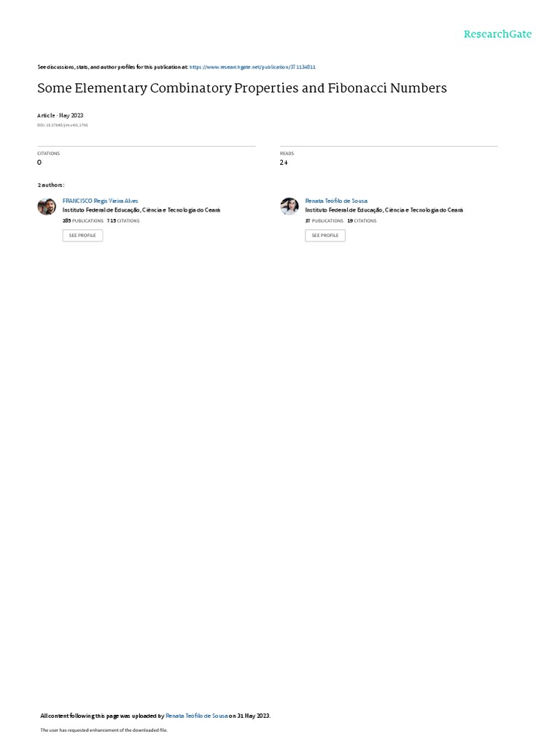
Task: Click the uploader name link in footer
Action: [x=196, y=716]
